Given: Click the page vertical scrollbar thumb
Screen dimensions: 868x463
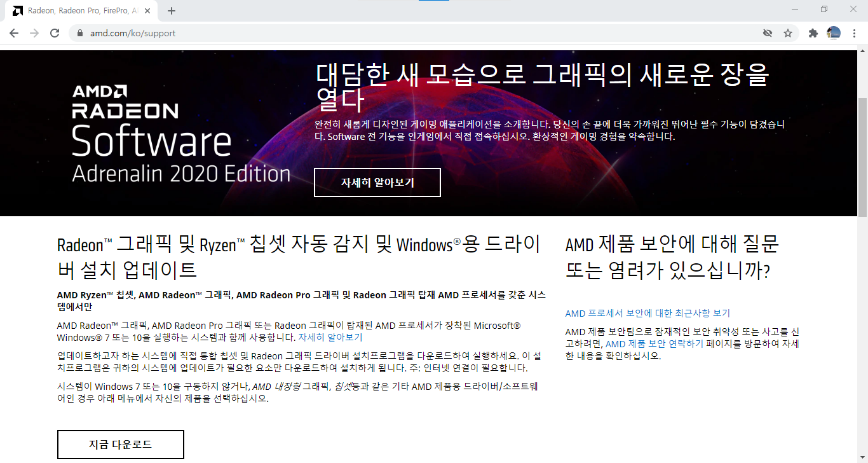Looking at the screenshot, I should [862, 156].
